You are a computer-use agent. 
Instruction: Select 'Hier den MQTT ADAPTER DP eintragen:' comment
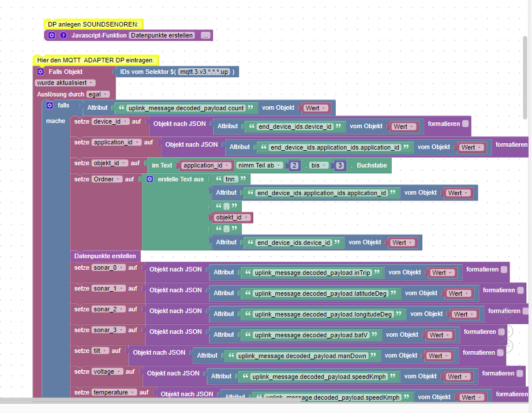(96, 60)
